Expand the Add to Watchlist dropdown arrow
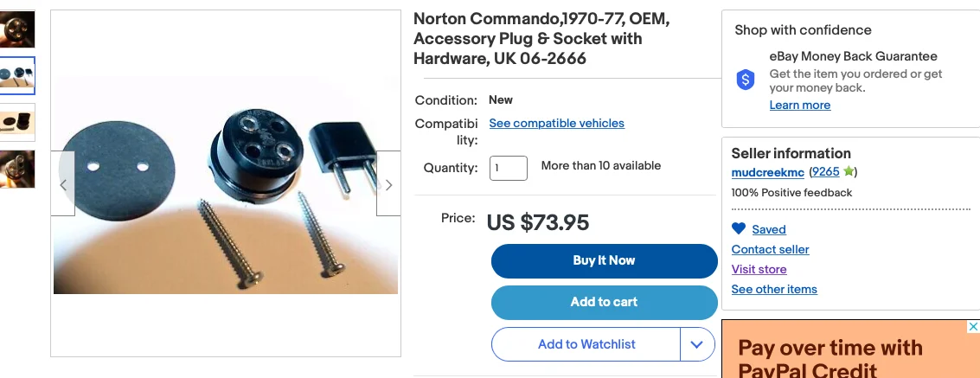This screenshot has width=980, height=378. coord(697,344)
